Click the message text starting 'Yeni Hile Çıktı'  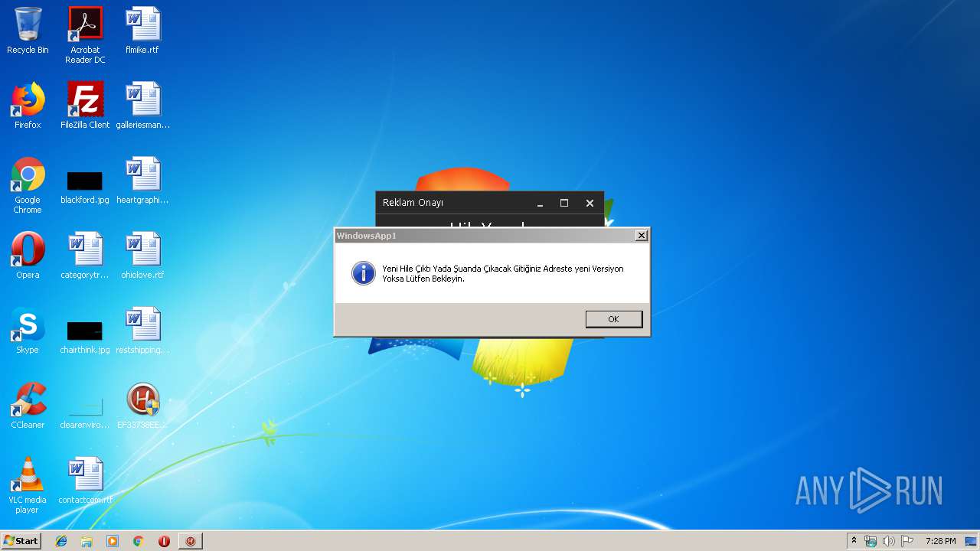click(503, 274)
